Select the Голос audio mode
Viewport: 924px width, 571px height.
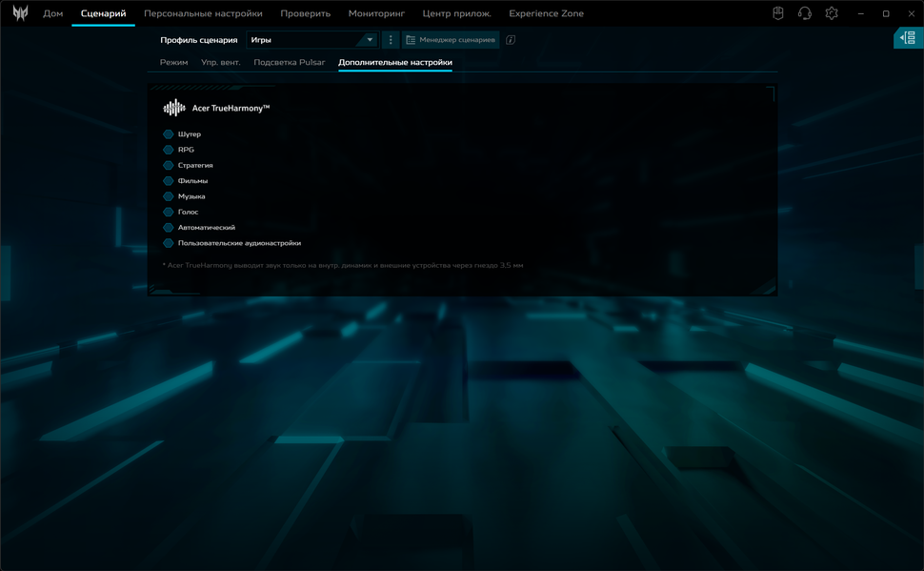(x=181, y=212)
